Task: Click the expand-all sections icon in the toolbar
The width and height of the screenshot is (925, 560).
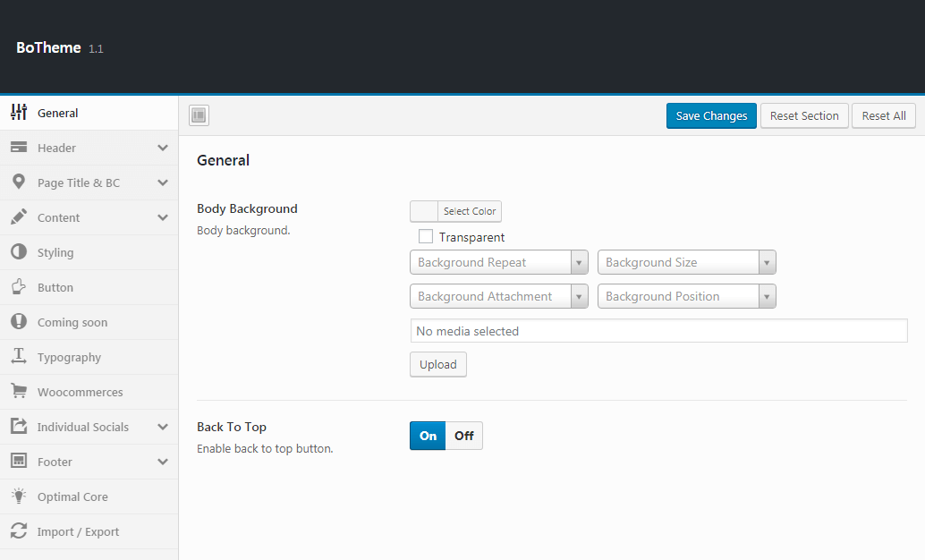Action: (199, 115)
